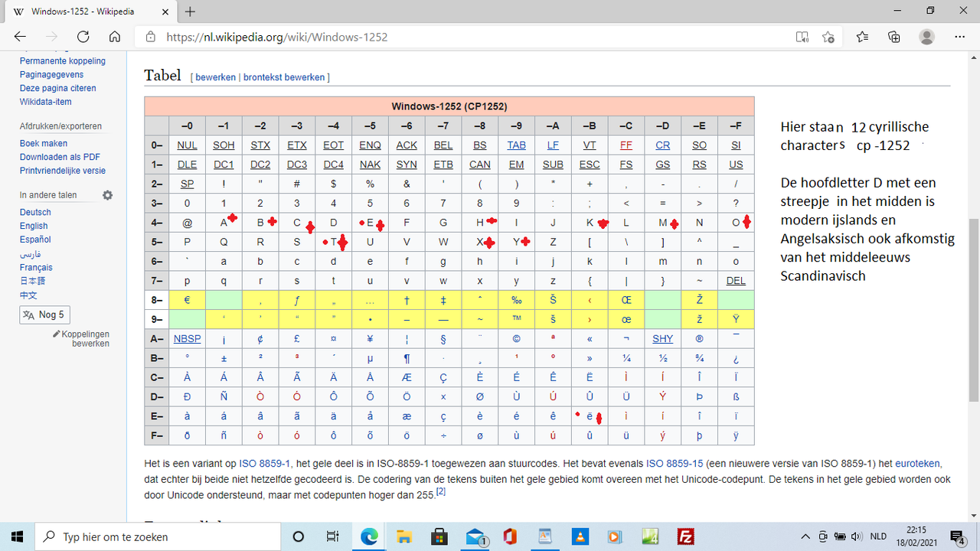Image resolution: width=980 pixels, height=551 pixels.
Task: Open Microsoft Edge from the taskbar
Action: (369, 536)
